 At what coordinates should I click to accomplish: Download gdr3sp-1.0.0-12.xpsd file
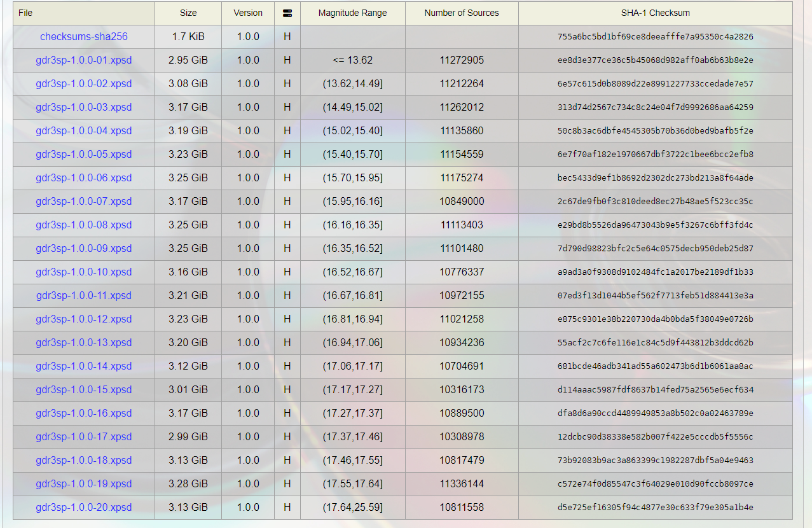click(84, 319)
